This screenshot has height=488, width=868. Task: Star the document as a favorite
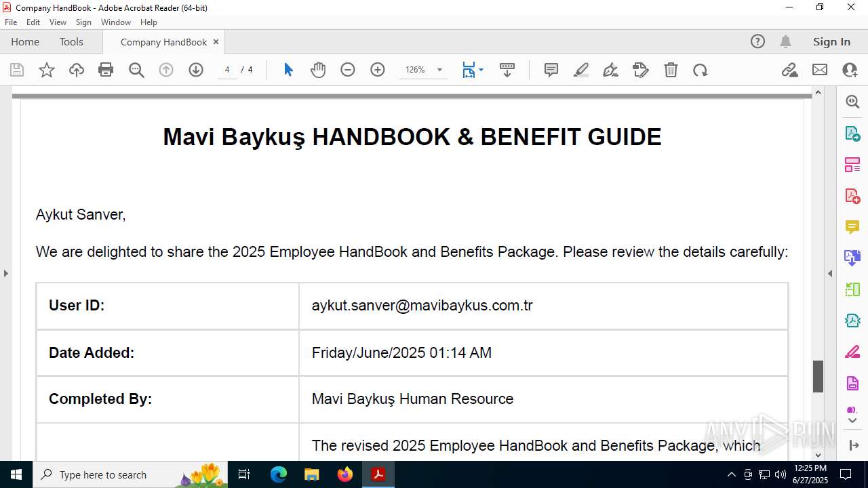tap(47, 70)
